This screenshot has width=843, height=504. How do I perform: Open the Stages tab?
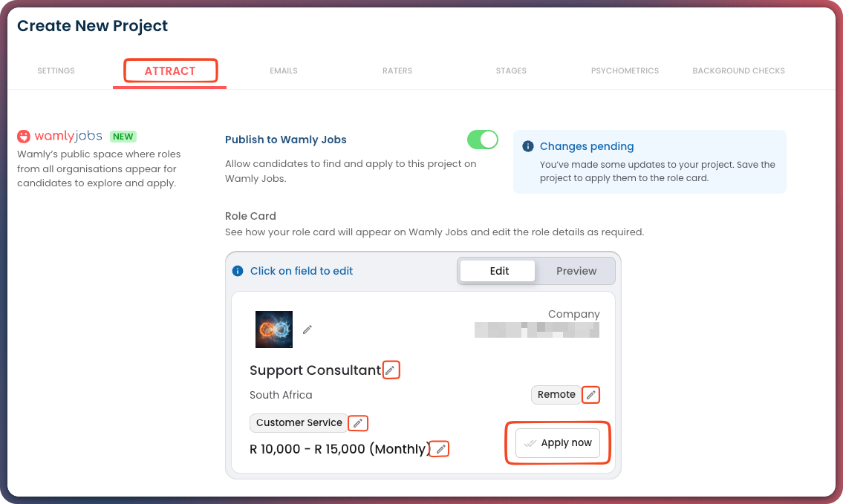(x=511, y=71)
